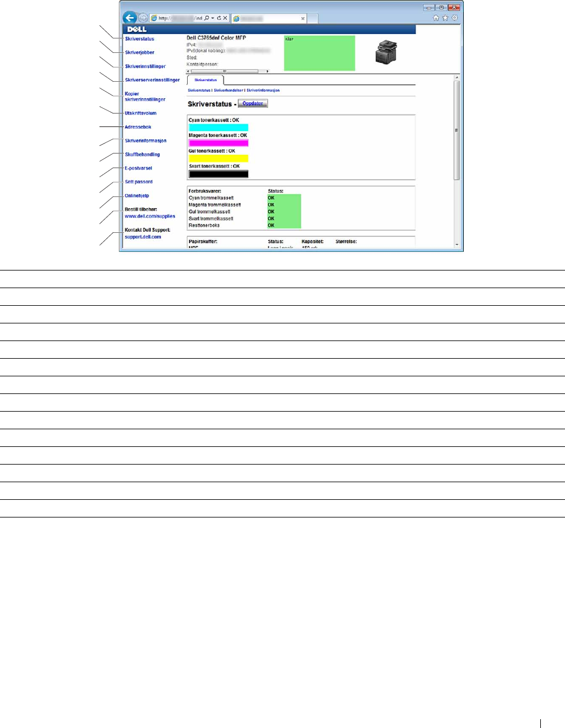Viewport: 565px width, 728px height.
Task: Open the browser Tools gear icon
Action: 454,18
